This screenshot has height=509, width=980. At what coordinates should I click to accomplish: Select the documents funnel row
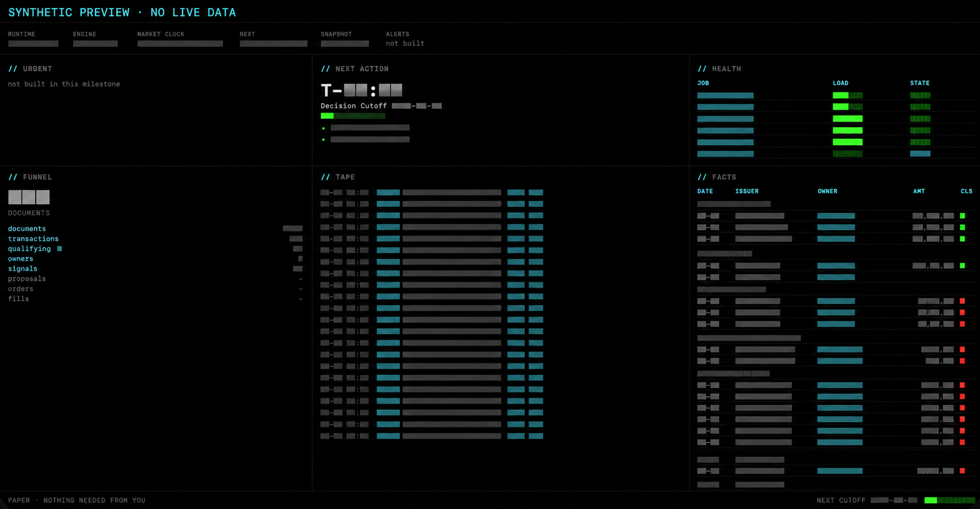(x=155, y=229)
